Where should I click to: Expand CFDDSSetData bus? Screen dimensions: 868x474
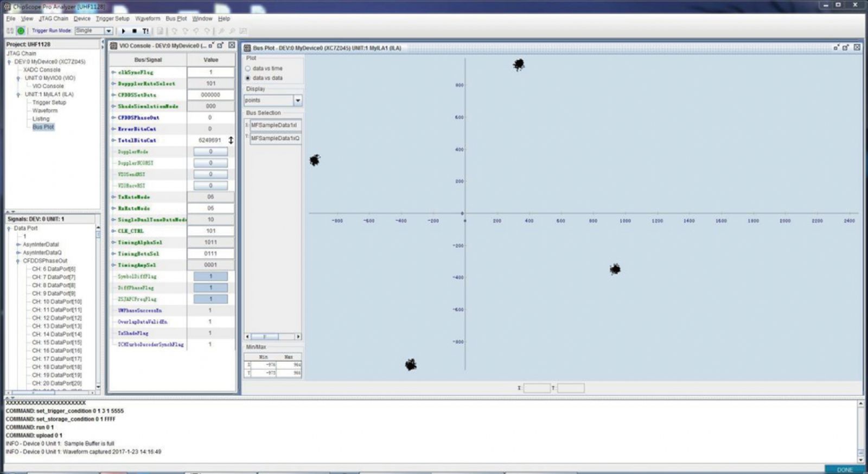tap(114, 95)
